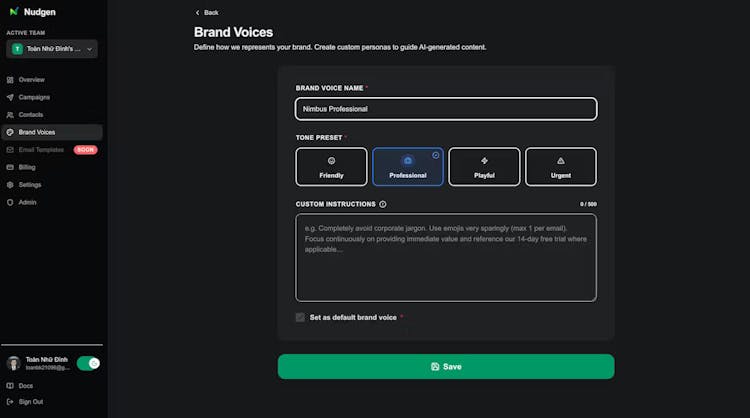Click the Settings gear icon
750x418 pixels.
[x=10, y=185]
